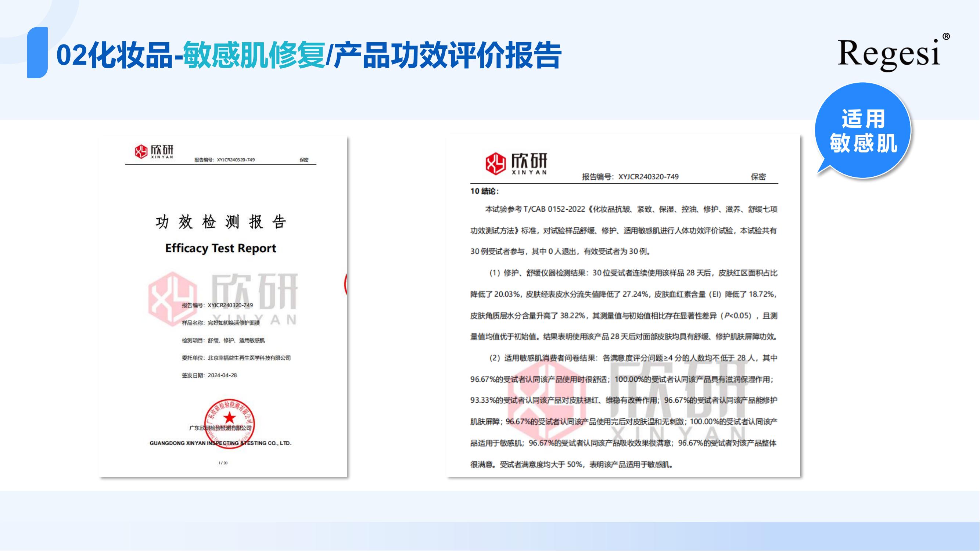Click line 皮肤角质层水分含量升高了 38.22%

coord(624,316)
